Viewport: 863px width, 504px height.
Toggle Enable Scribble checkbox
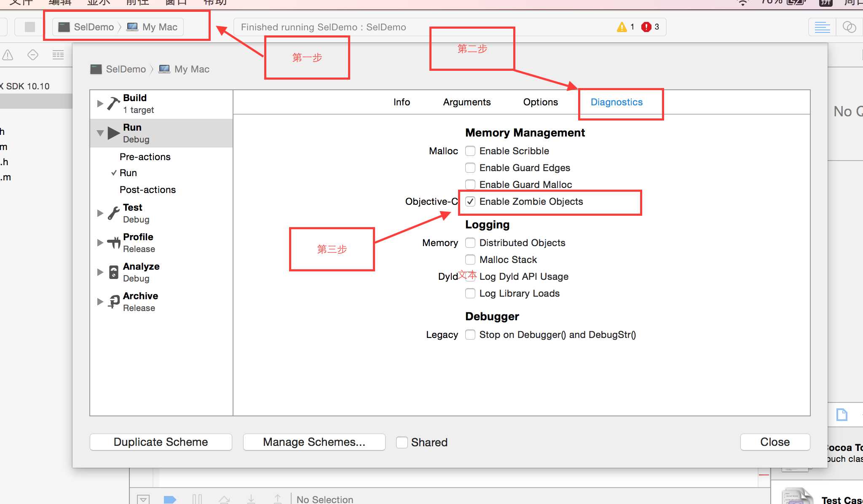[x=469, y=150]
